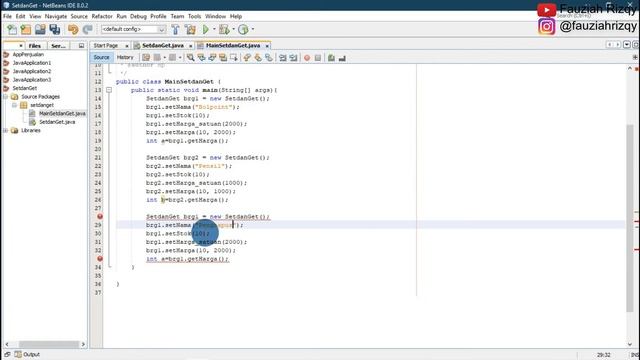Click the Find Selection magnifier icon
Screen dimensions: 640x360
coord(191,58)
